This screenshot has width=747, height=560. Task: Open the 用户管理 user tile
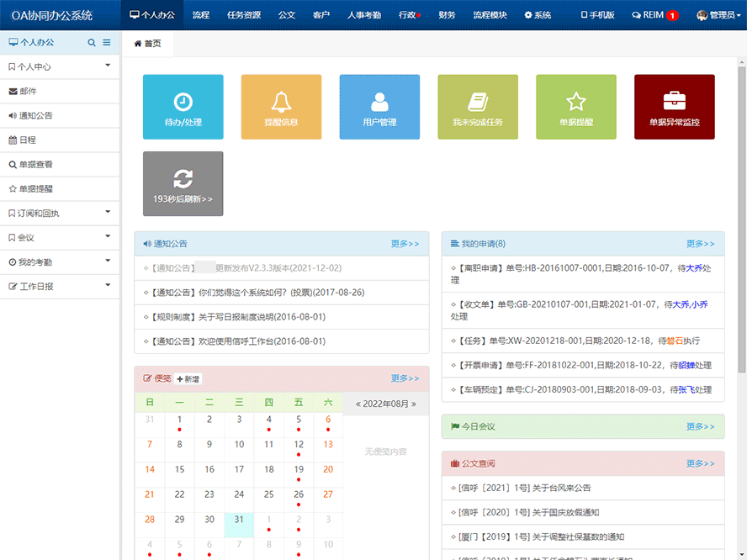(x=379, y=107)
